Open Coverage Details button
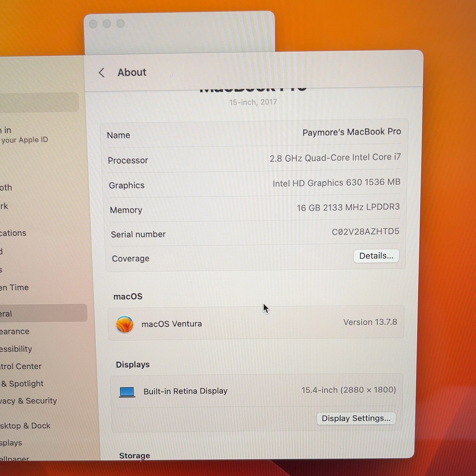 click(x=376, y=256)
